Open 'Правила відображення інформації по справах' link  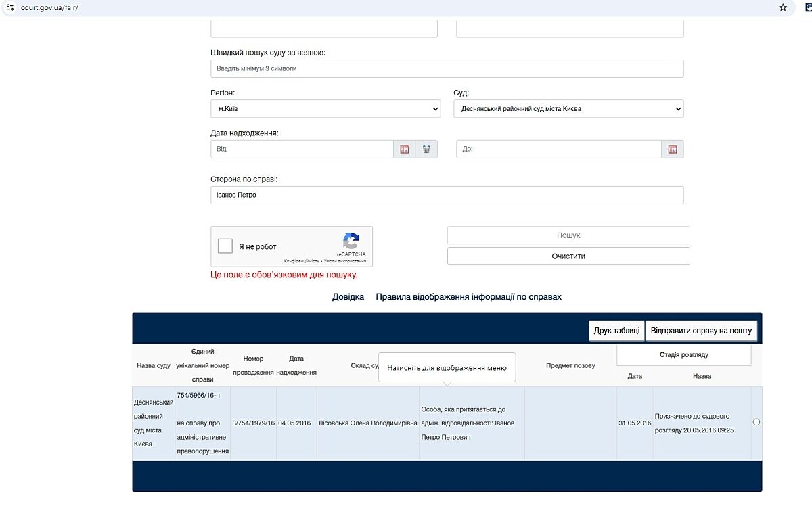point(468,297)
